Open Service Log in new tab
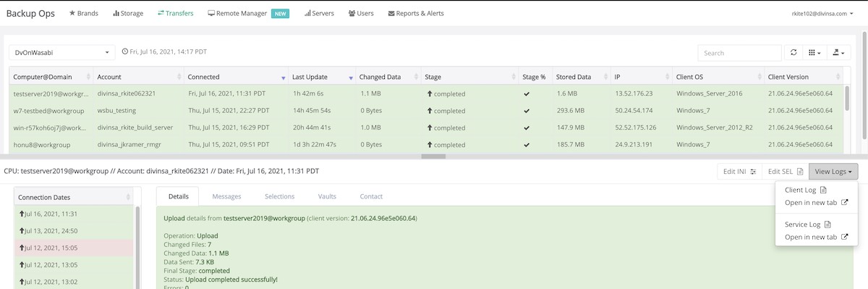 (x=816, y=237)
